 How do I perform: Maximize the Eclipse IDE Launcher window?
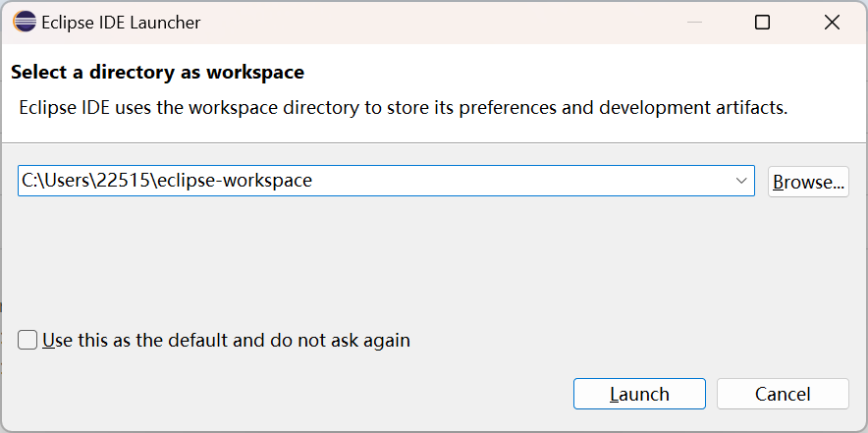tap(762, 23)
